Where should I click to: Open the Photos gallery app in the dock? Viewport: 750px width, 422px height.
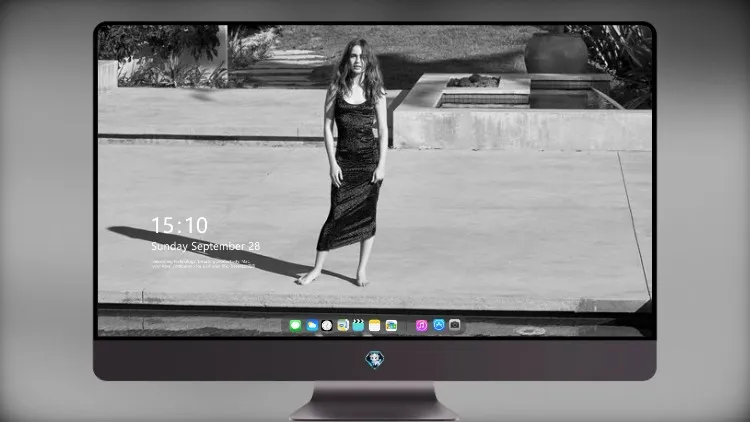coord(391,326)
